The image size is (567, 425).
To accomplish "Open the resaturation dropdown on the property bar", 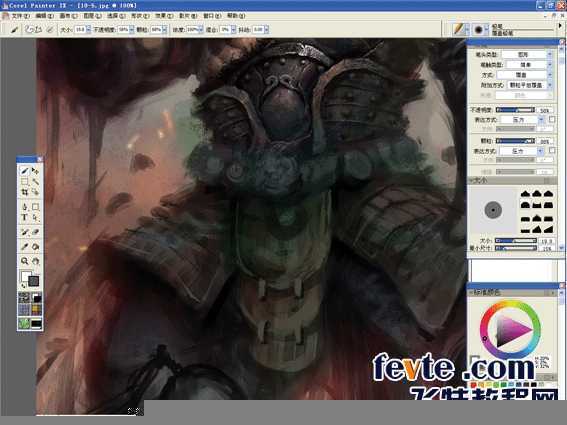I will [x=200, y=30].
